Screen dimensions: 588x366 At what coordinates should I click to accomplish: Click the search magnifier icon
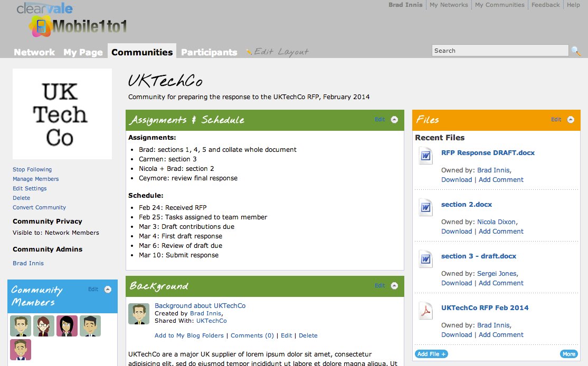point(576,51)
